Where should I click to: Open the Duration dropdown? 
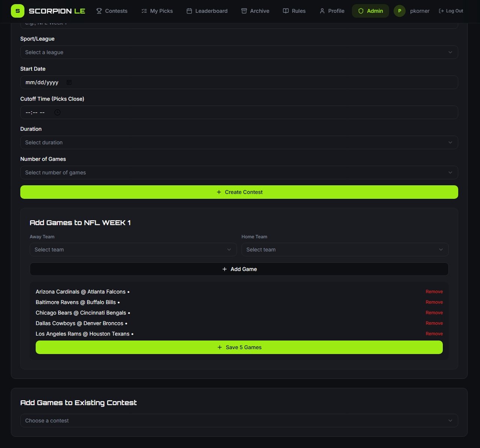coord(239,142)
